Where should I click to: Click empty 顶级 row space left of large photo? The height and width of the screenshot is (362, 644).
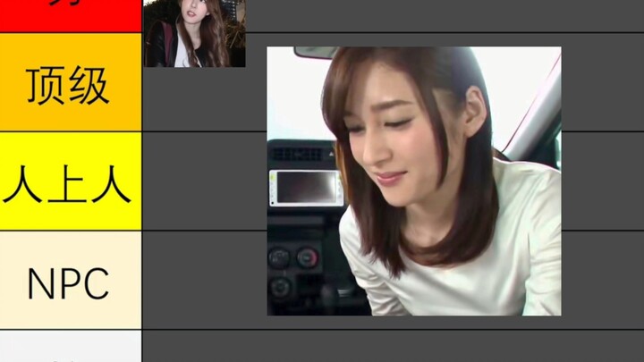[204, 98]
